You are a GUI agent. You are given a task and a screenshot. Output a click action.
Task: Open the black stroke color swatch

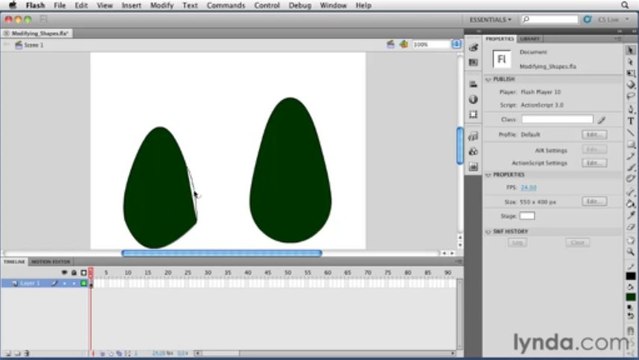(631, 276)
